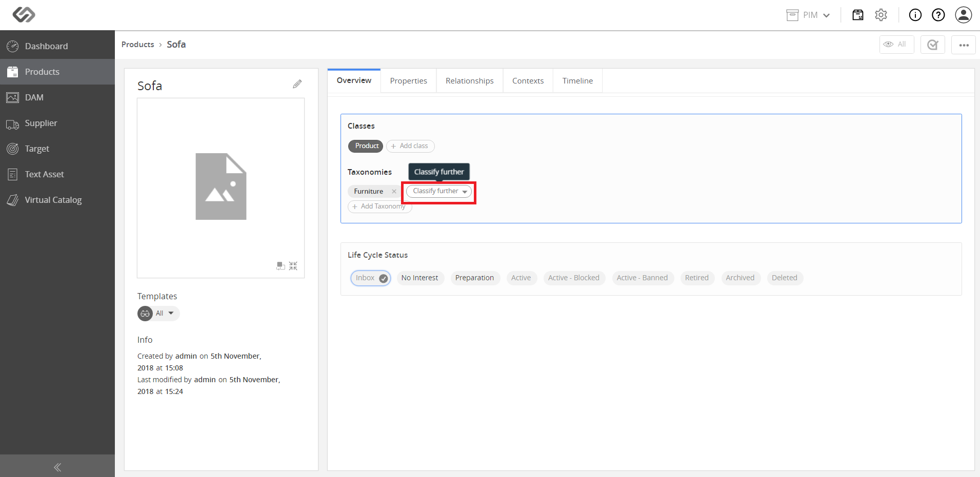980x477 pixels.
Task: Switch to the Relationships tab
Action: click(469, 81)
